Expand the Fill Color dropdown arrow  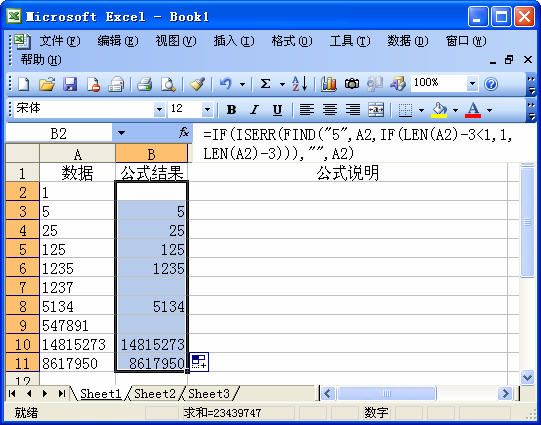[x=455, y=110]
